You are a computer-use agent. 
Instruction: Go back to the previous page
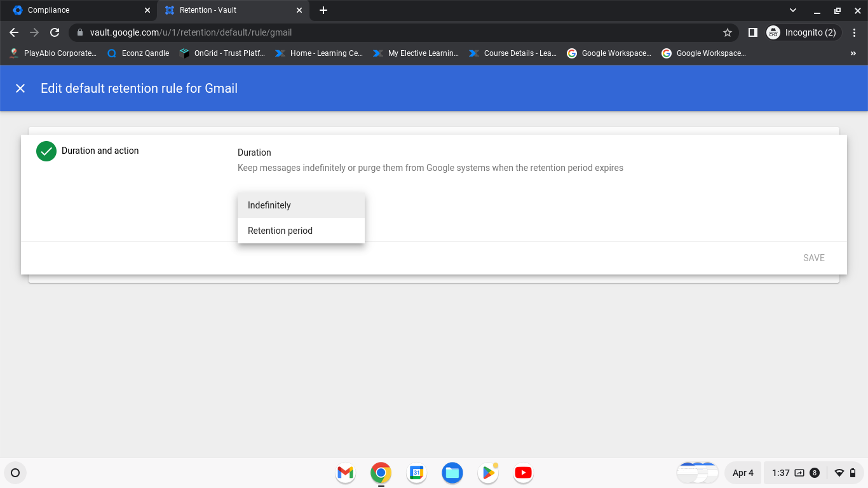14,32
